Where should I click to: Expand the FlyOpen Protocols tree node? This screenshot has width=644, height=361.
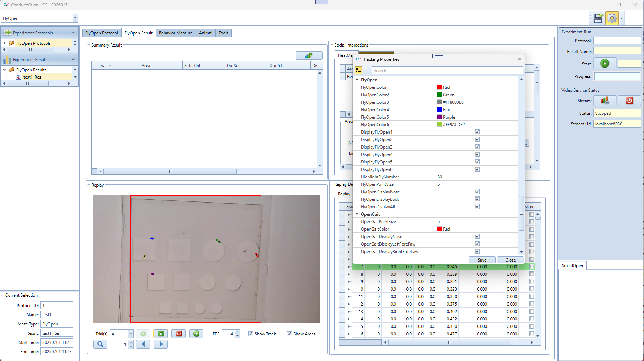(x=4, y=43)
